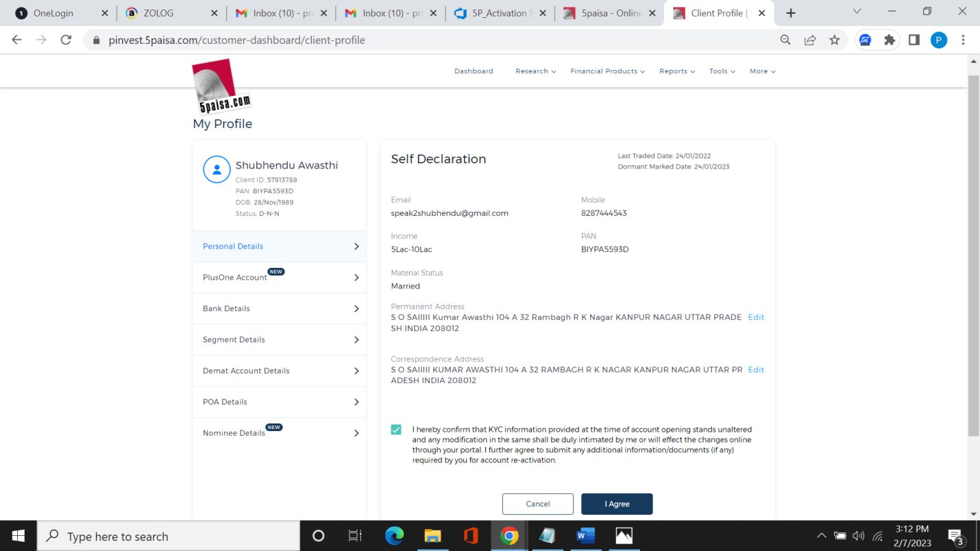Expand POA Details chevron

(356, 402)
